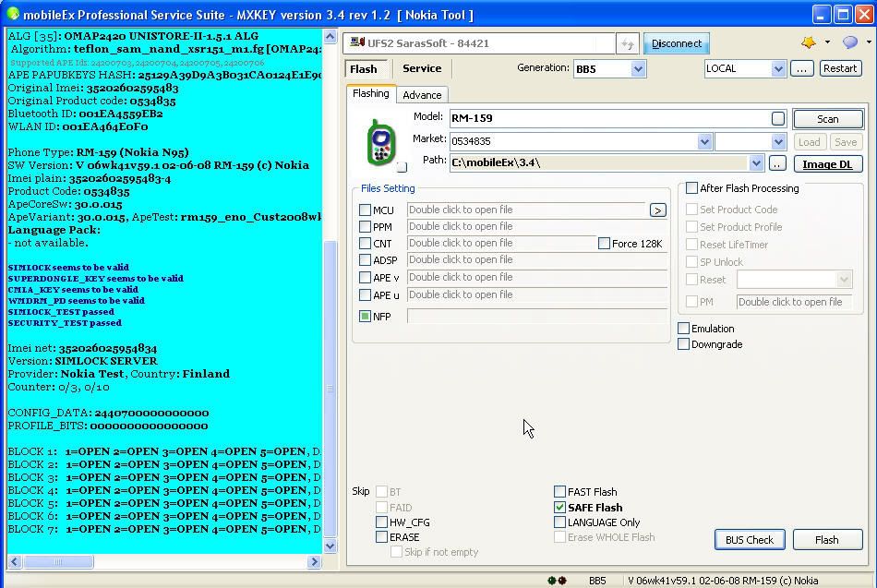This screenshot has width=877, height=588.
Task: Check Skip ERASE option
Action: tap(381, 537)
